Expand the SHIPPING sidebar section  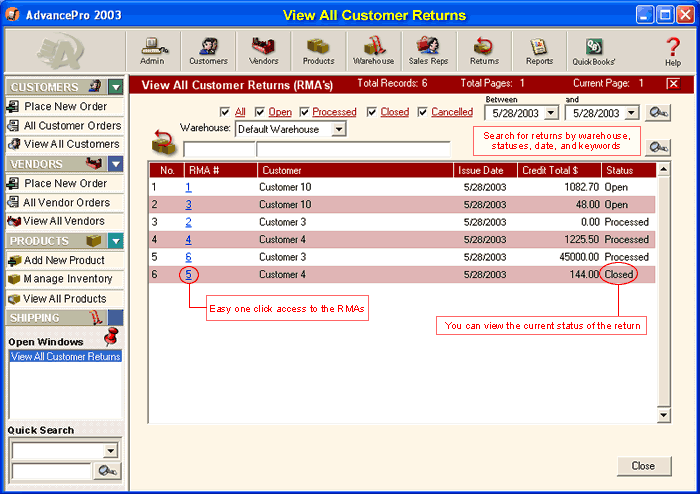(x=116, y=318)
